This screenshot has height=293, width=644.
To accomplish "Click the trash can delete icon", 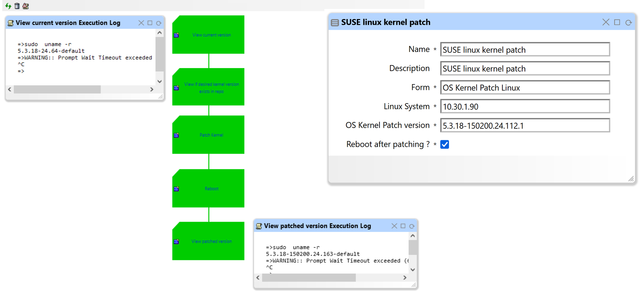I will 17,6.
